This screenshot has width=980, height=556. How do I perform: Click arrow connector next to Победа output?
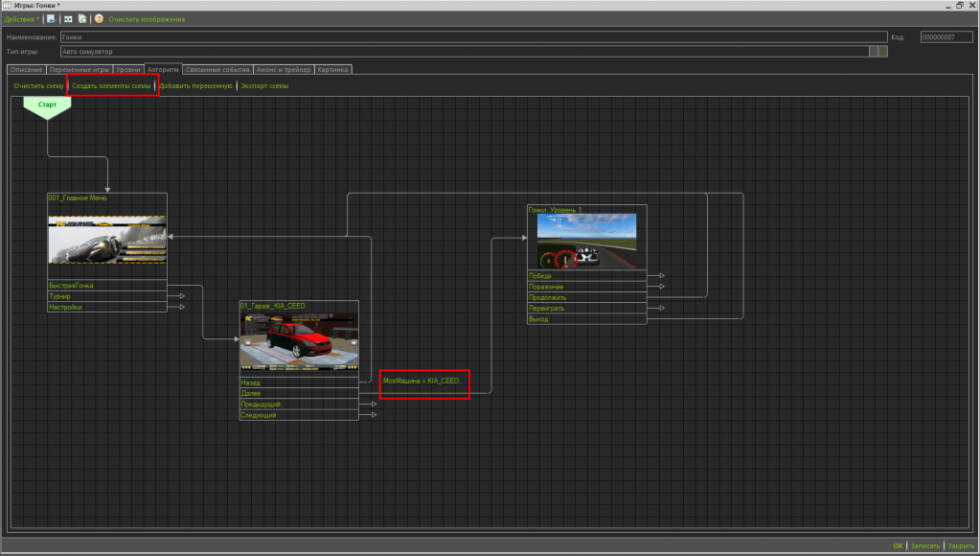point(660,276)
